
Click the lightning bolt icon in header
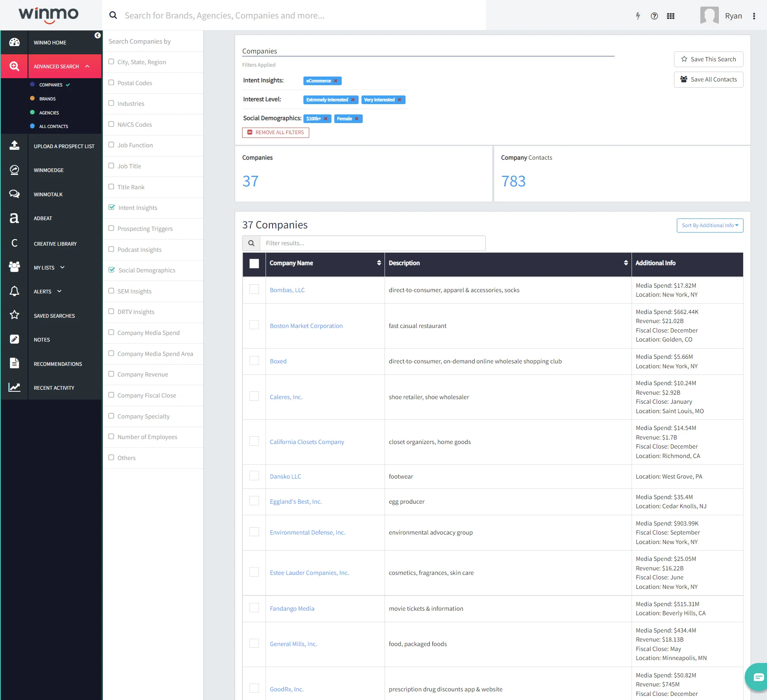pyautogui.click(x=638, y=16)
